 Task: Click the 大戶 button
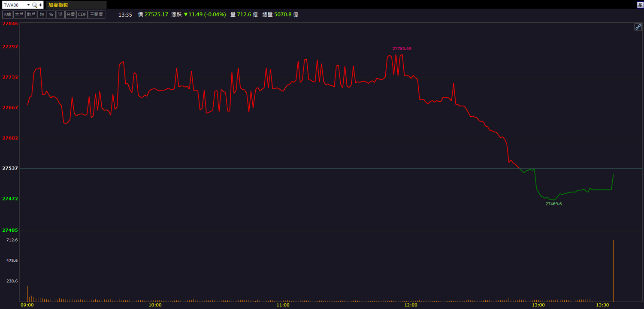pyautogui.click(x=19, y=15)
